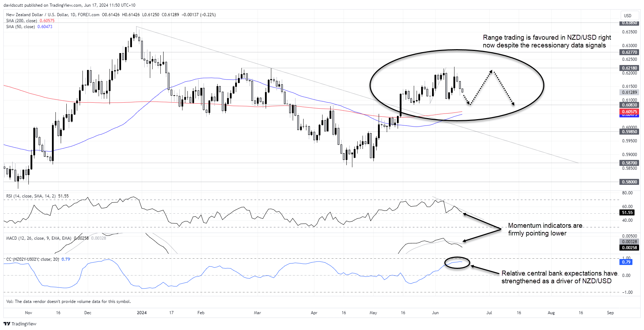Click the MACD signal 0.00328 value tag

(629, 242)
